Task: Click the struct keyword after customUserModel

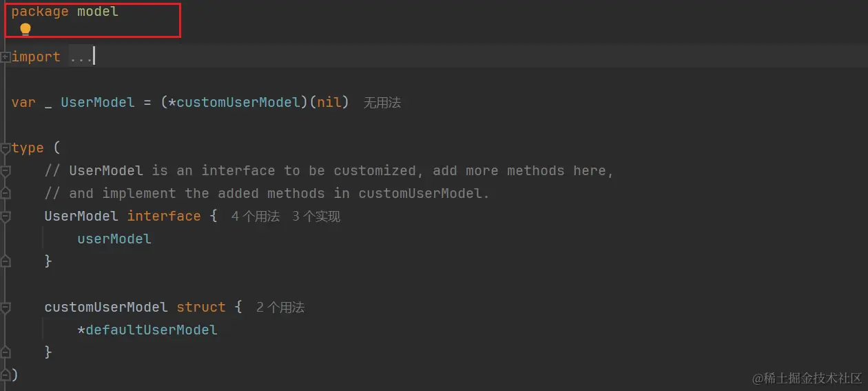Action: [201, 308]
